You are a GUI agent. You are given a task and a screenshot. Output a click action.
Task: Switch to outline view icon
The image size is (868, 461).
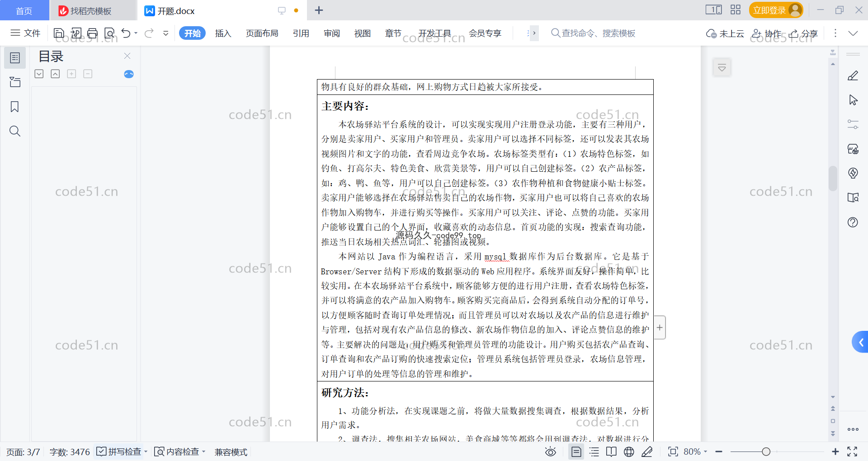594,452
